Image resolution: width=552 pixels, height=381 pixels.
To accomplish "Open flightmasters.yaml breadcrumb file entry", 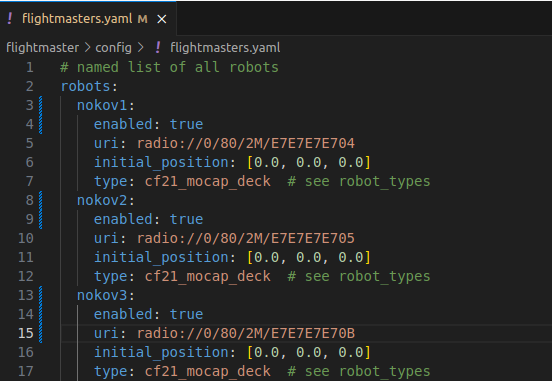I will tap(225, 48).
